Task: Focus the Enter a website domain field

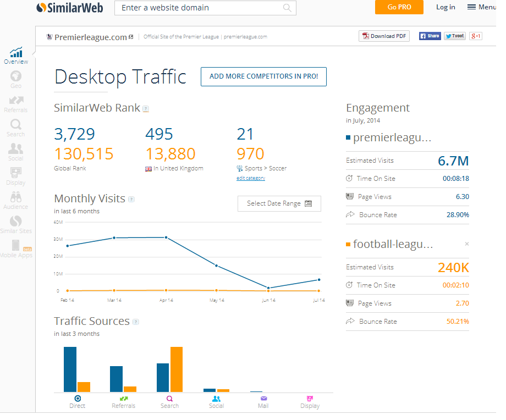Action: point(198,8)
